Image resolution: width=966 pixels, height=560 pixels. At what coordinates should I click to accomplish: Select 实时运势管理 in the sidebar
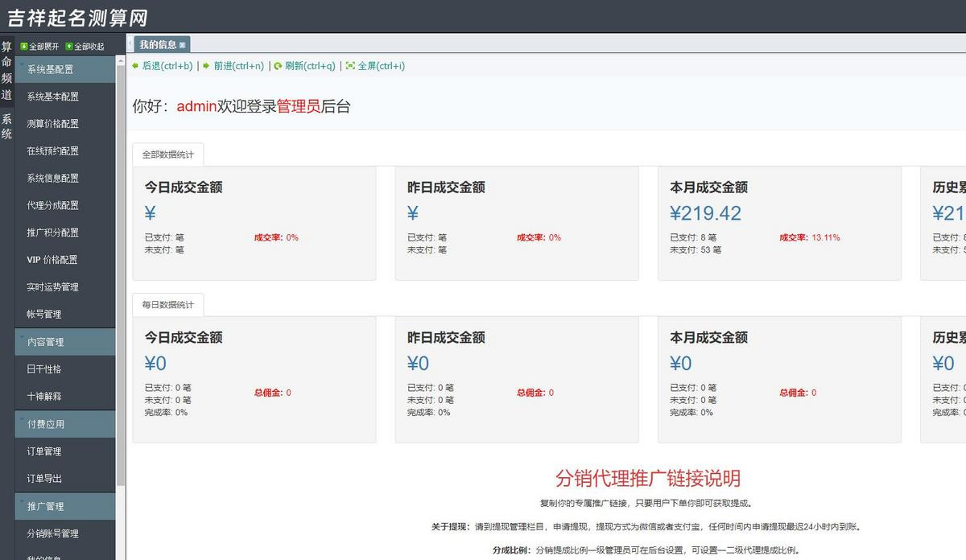click(64, 286)
